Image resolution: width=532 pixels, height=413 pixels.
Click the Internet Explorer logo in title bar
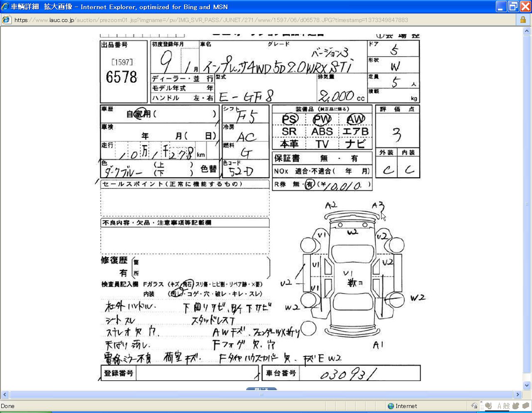coord(5,7)
